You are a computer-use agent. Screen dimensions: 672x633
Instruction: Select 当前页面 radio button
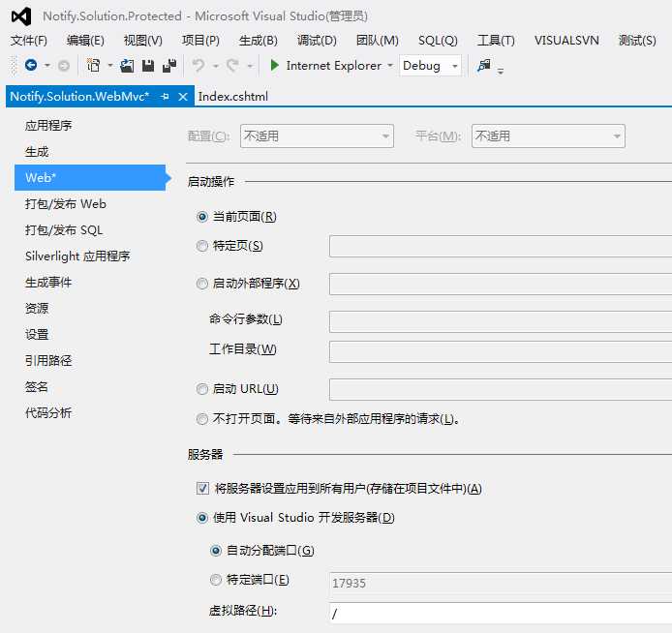click(202, 217)
